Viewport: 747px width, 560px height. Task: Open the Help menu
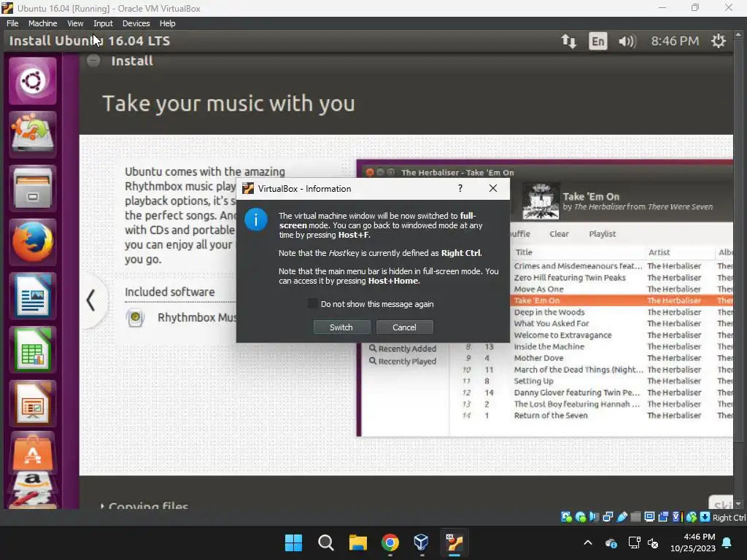167,23
